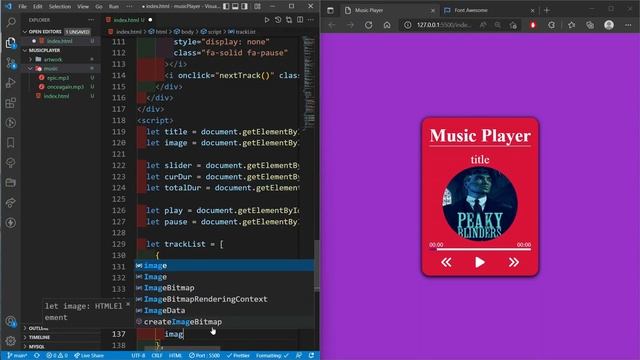640x360 pixels.
Task: Choose ImageData suggestion in autocomplete
Action: [x=224, y=310]
